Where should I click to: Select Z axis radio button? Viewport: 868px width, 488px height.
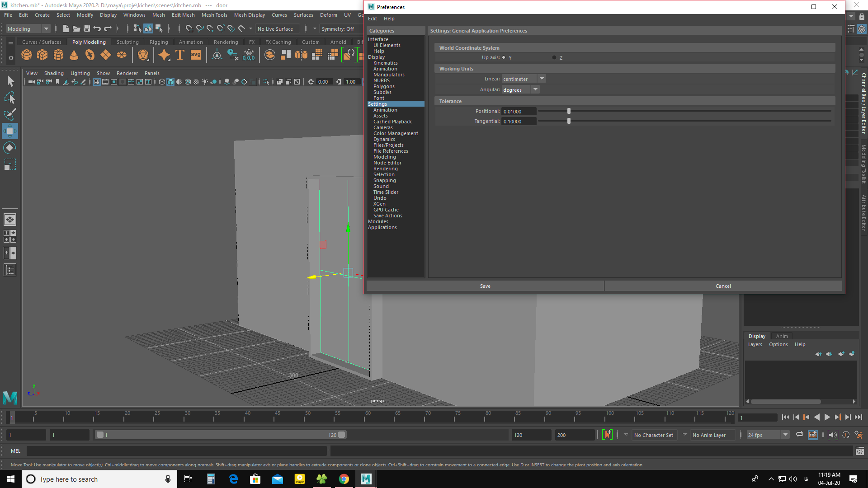click(554, 57)
